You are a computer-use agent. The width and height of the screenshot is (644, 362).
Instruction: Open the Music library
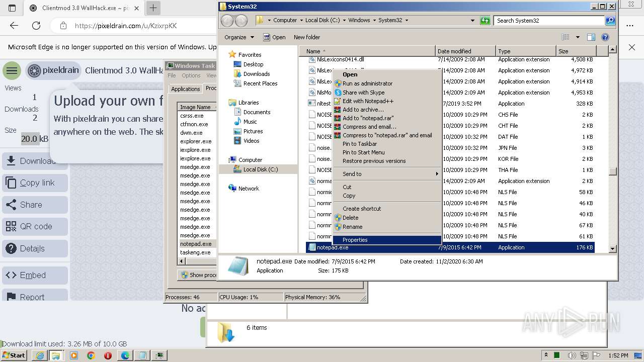250,122
